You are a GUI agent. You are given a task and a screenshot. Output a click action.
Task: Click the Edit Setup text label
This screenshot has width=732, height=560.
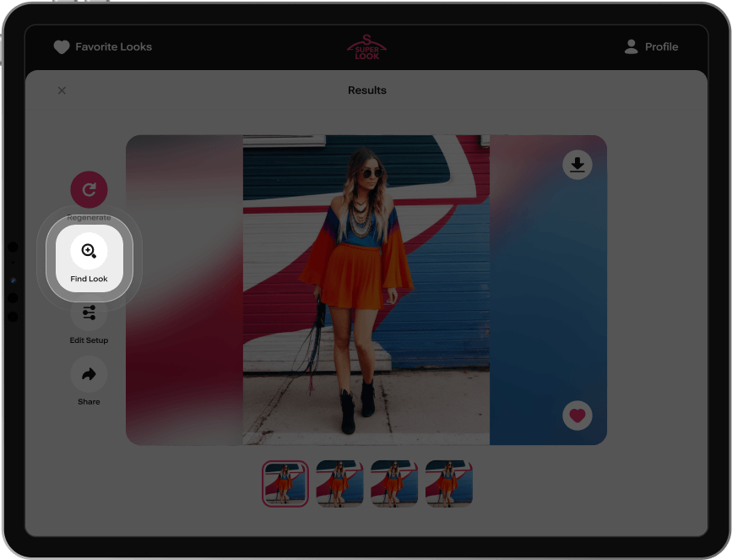pos(89,340)
